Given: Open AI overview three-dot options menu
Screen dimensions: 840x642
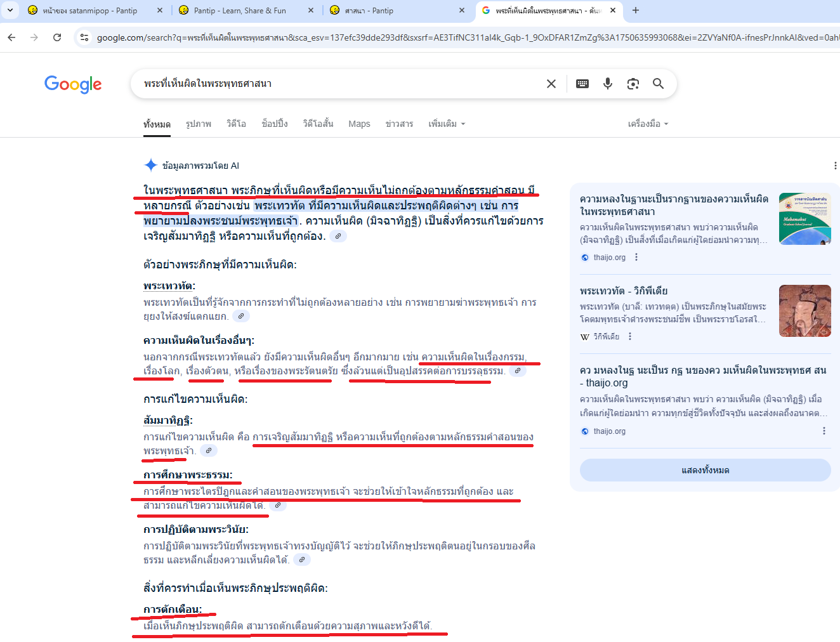Looking at the screenshot, I should 835,166.
